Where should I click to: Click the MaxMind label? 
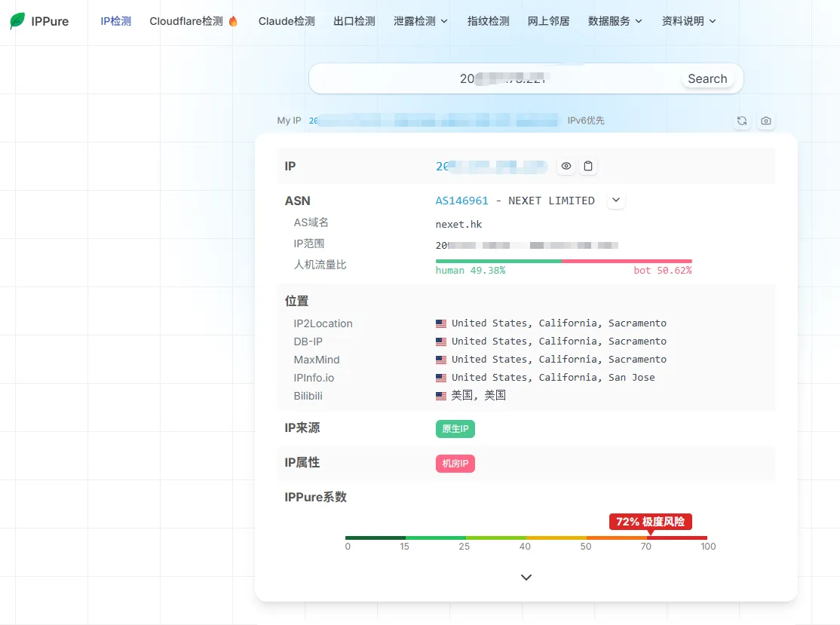tap(317, 360)
